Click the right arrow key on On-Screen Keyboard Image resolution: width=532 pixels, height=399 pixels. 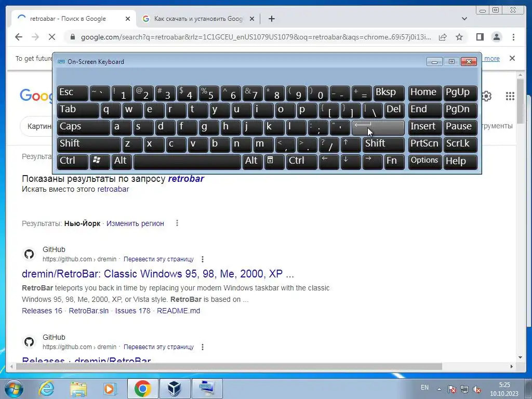[373, 161]
